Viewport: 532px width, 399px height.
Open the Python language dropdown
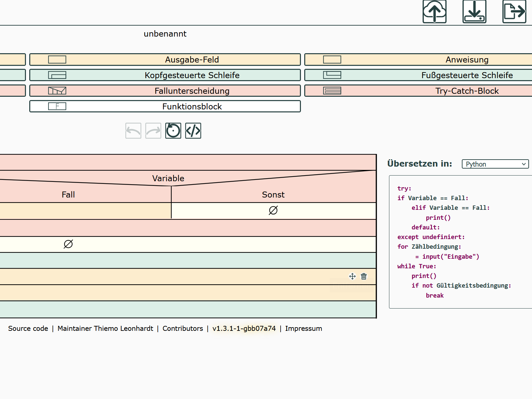[x=495, y=164]
